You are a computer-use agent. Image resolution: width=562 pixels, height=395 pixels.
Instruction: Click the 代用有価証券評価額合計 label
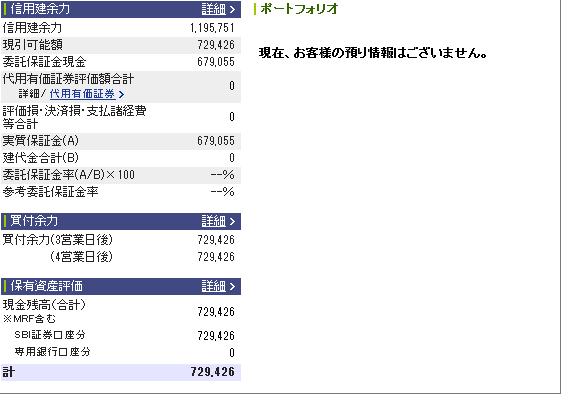[x=68, y=79]
